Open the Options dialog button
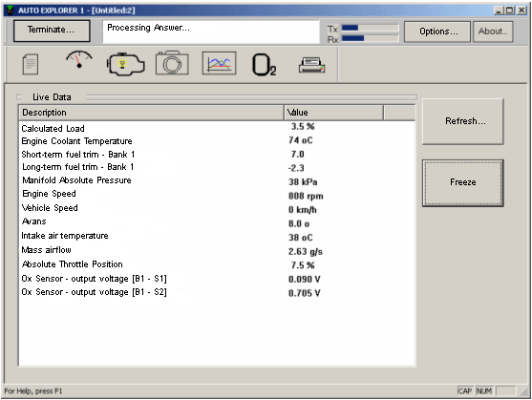 pyautogui.click(x=437, y=32)
